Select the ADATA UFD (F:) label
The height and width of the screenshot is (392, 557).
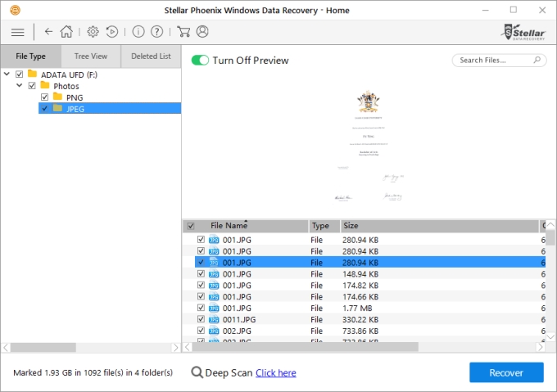point(70,74)
